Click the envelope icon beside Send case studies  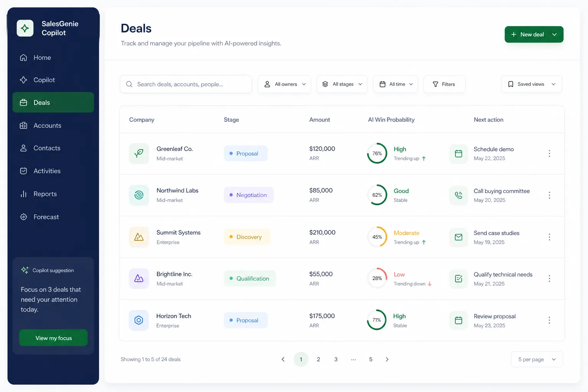pos(459,237)
